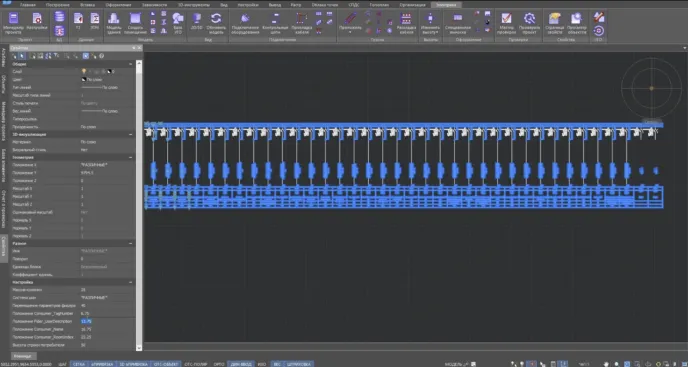Click the МОДЕЛЬ button in status bar
This screenshot has width=688, height=367.
point(453,364)
